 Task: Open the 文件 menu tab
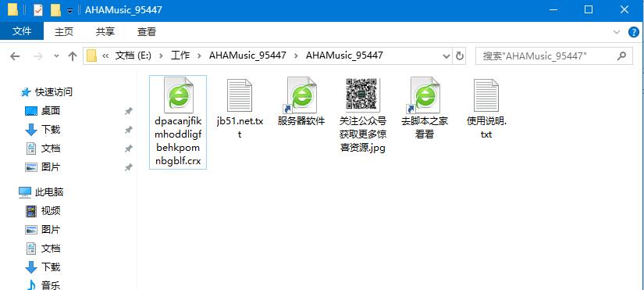tap(22, 31)
